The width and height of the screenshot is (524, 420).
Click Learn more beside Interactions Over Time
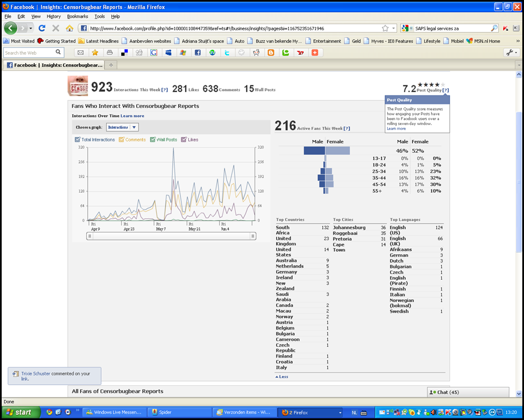click(x=132, y=116)
